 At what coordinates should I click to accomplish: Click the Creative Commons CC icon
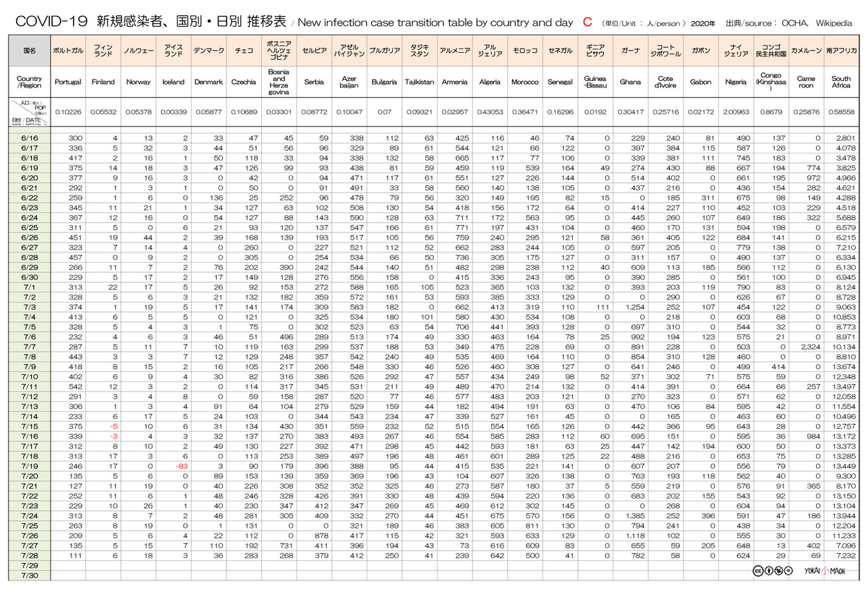(757, 570)
